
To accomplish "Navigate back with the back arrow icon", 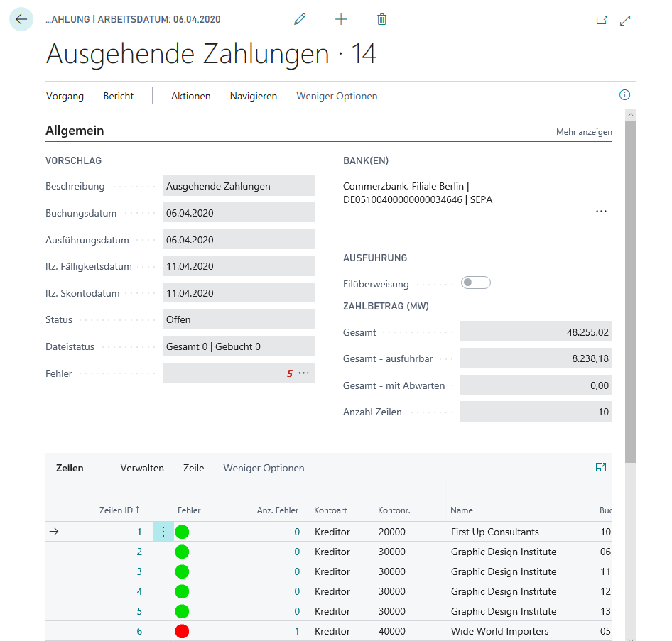I will [x=21, y=19].
